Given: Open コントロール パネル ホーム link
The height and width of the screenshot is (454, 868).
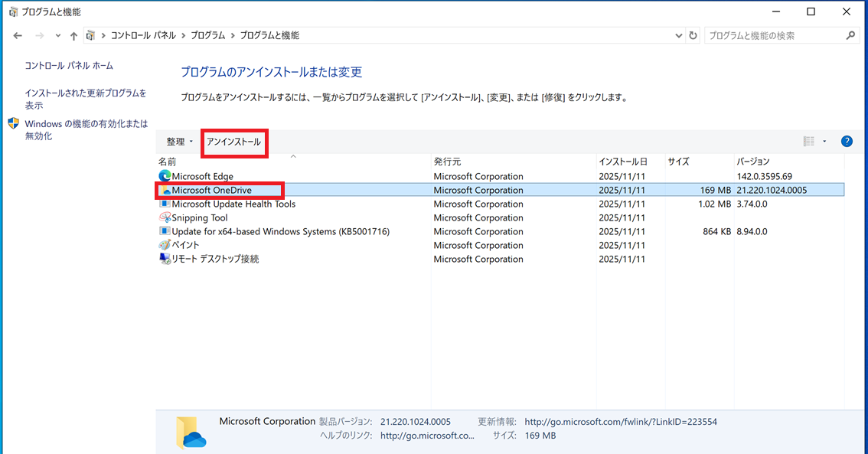Looking at the screenshot, I should coord(69,66).
